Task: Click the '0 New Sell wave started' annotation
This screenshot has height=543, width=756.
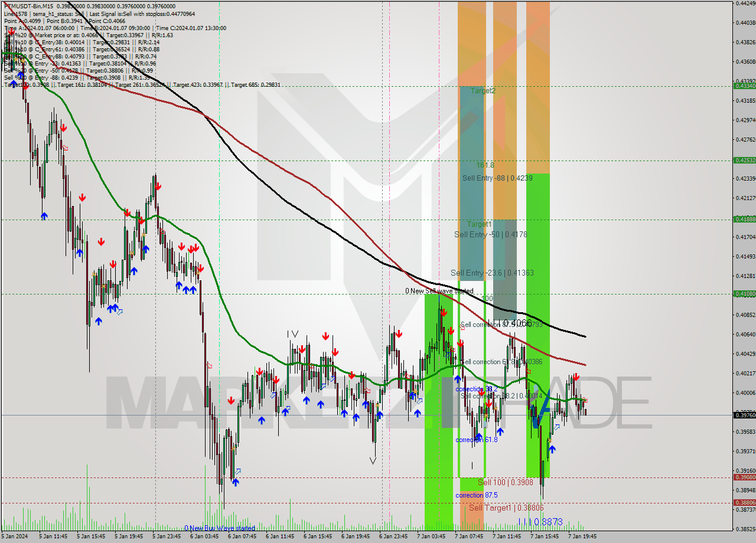Action: point(439,291)
